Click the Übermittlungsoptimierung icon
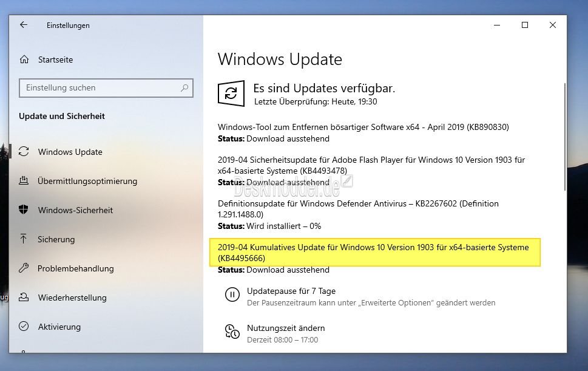 (24, 181)
